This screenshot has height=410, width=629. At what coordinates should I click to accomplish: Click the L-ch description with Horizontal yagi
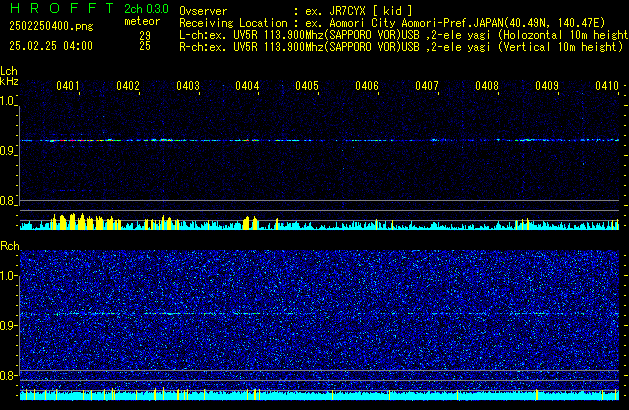pos(404,35)
